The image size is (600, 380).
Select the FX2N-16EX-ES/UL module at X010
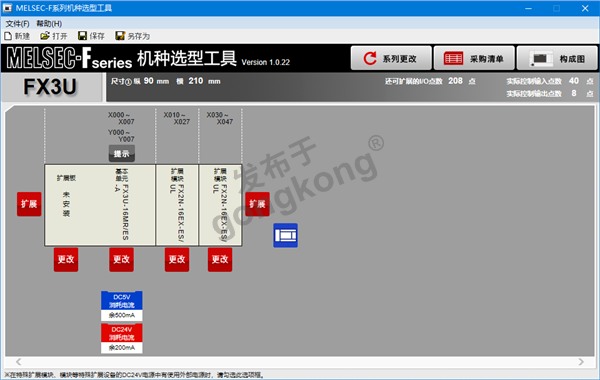(177, 205)
